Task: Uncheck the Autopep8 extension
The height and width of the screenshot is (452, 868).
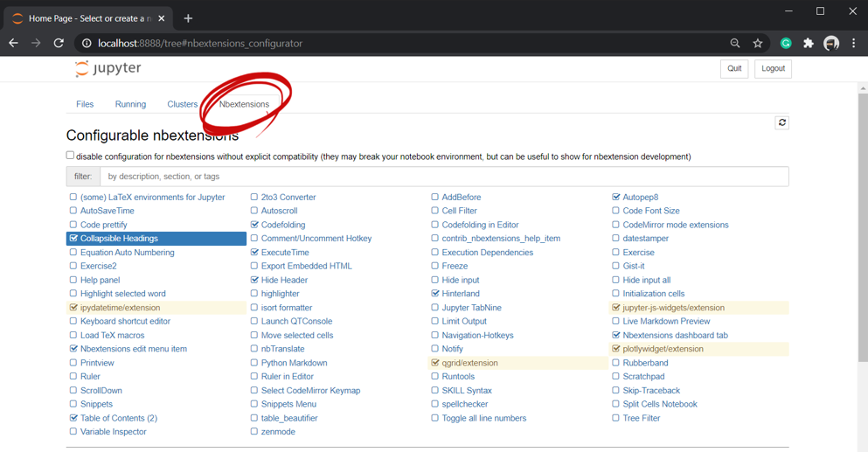Action: click(615, 197)
